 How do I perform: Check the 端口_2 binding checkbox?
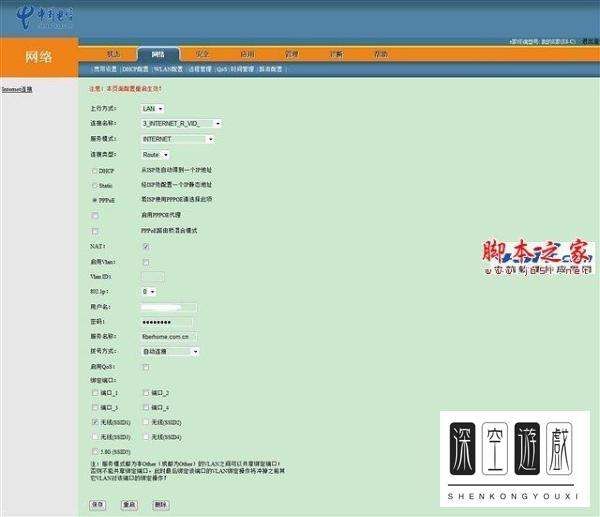(146, 393)
